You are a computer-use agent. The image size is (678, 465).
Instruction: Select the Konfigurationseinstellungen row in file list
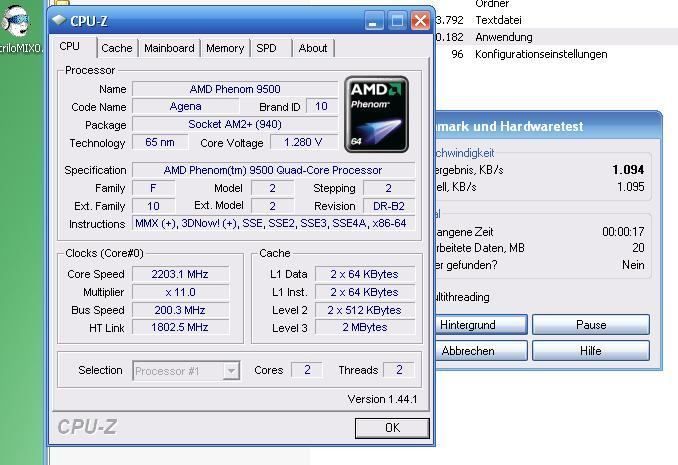tap(556, 55)
